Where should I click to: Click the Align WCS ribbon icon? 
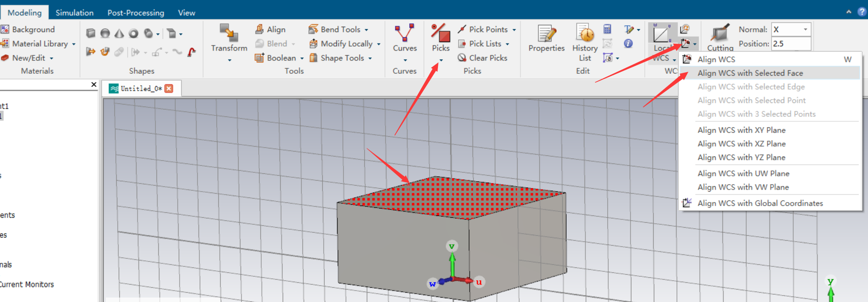point(685,44)
